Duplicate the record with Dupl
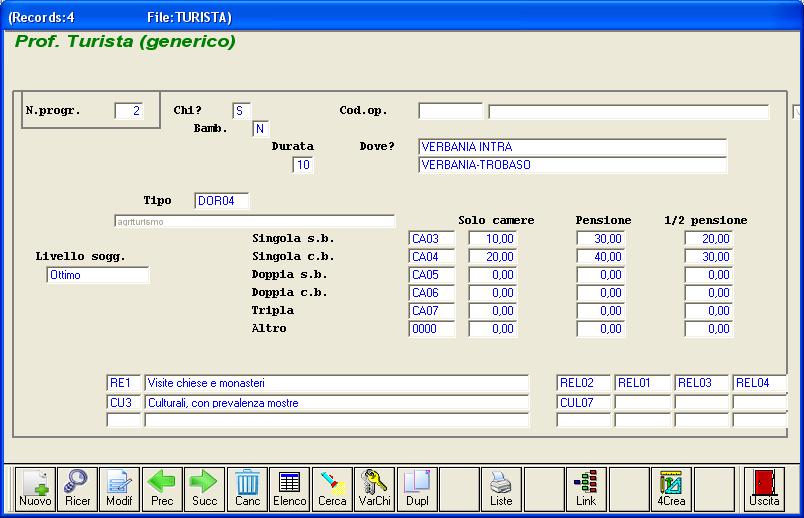The image size is (804, 518). click(417, 489)
